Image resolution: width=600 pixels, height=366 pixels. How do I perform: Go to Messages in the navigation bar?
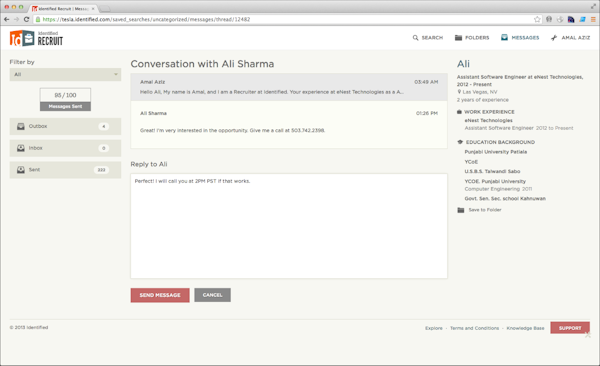click(x=520, y=38)
